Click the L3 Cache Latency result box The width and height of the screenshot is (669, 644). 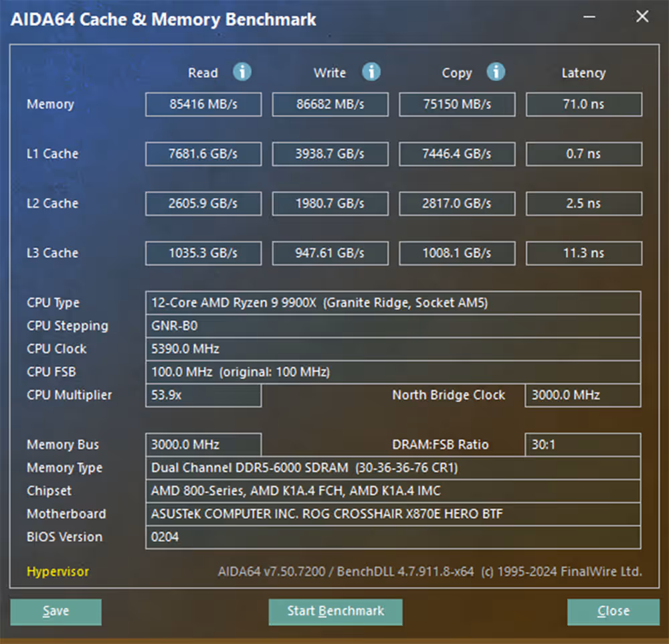(583, 253)
